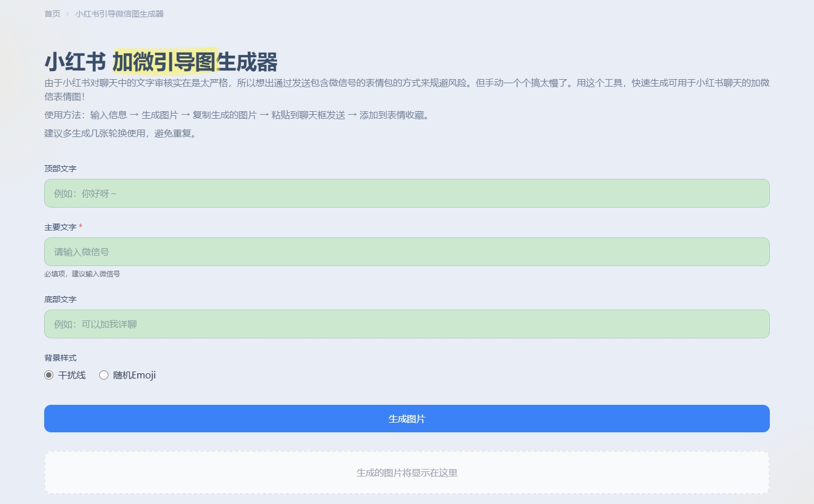Click the 底部文字 field label
Viewport: 814px width, 504px height.
coord(60,299)
